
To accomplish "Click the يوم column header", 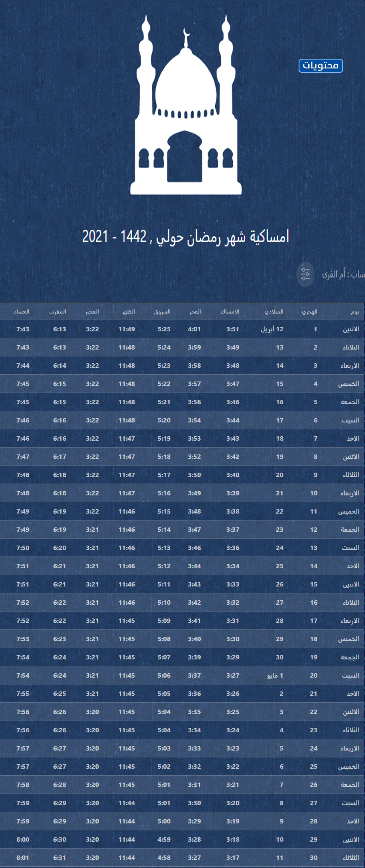I will tap(355, 311).
